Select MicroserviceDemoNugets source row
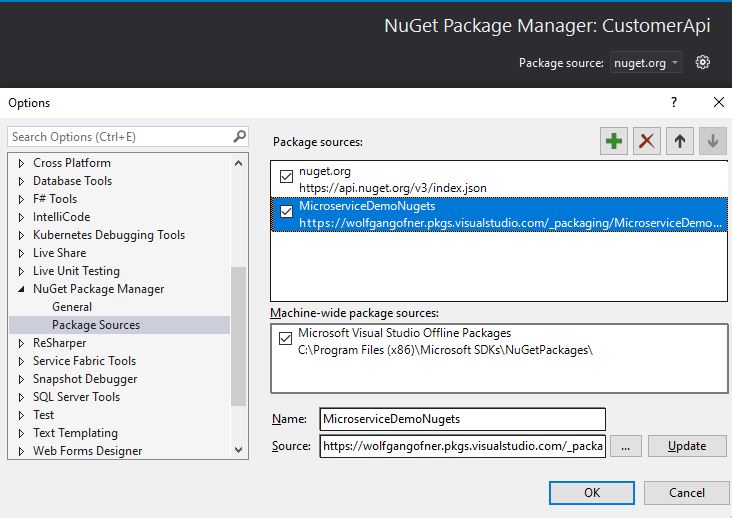 (x=499, y=214)
